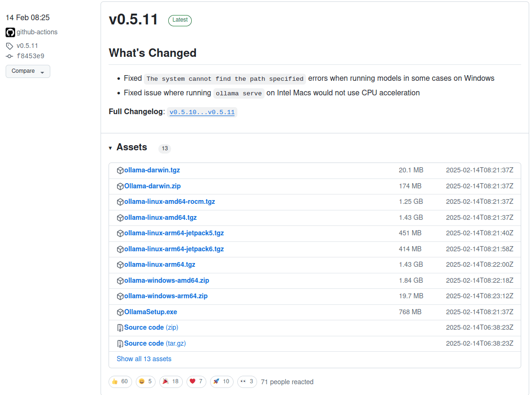The height and width of the screenshot is (395, 532).
Task: React with eyes emoji showing 3
Action: [x=247, y=382]
